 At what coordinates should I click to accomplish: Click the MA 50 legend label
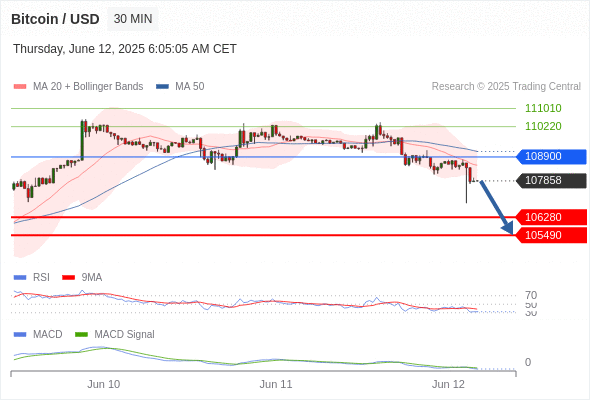point(190,87)
